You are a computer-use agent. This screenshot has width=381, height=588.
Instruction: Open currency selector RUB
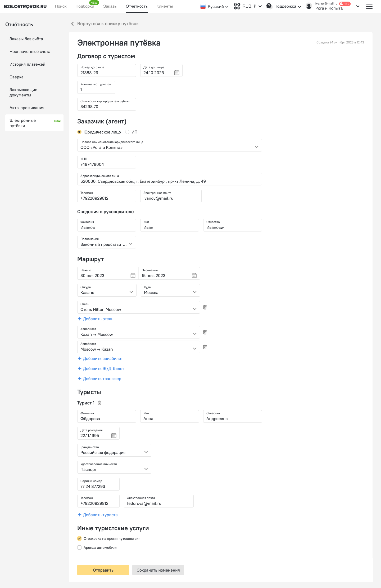(248, 6)
